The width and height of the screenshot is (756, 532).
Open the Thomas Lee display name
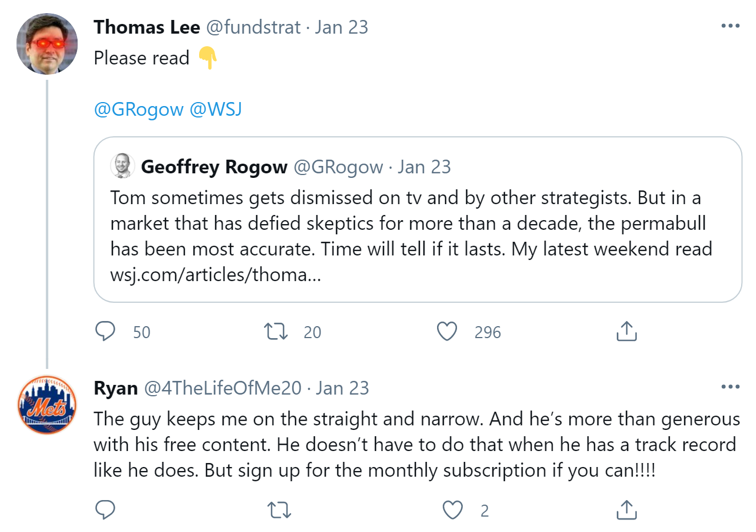[x=147, y=27]
